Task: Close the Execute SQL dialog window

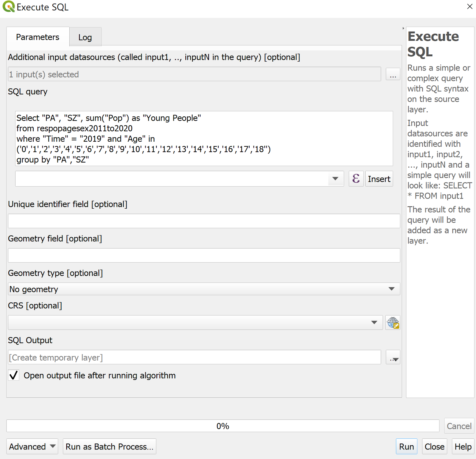Action: (470, 7)
